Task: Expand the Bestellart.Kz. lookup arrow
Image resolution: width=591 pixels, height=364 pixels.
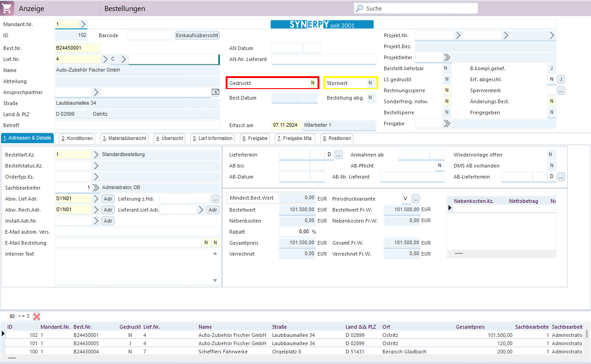Action: click(x=96, y=155)
